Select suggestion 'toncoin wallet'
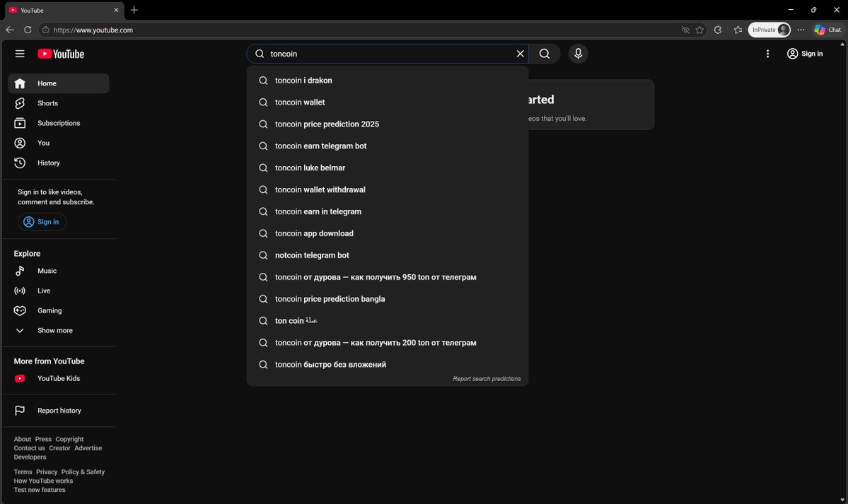 [388, 102]
